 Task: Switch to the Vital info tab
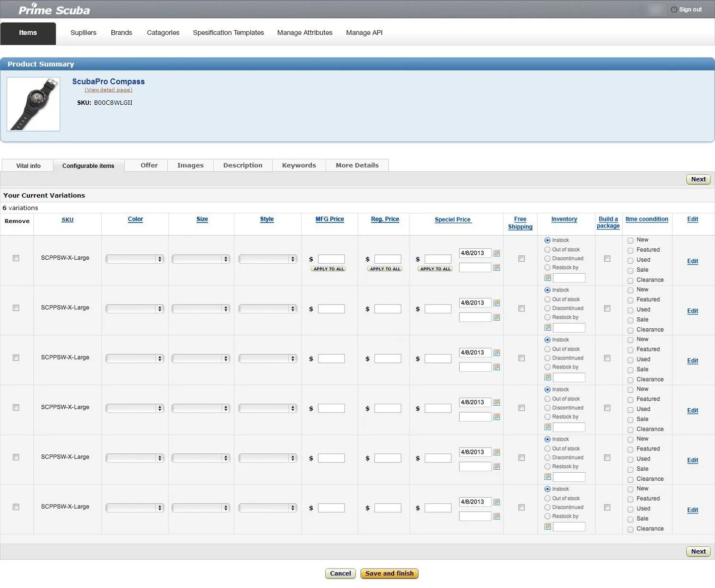(x=28, y=165)
